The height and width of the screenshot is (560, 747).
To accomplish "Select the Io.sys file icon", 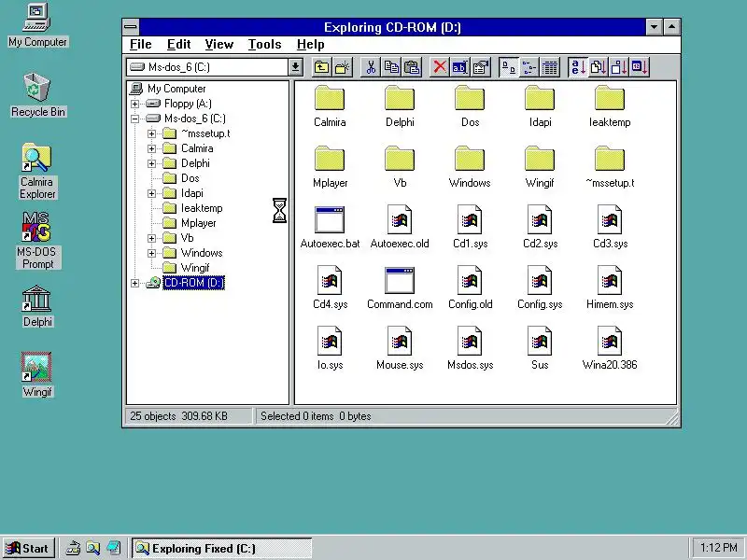I will coord(330,341).
